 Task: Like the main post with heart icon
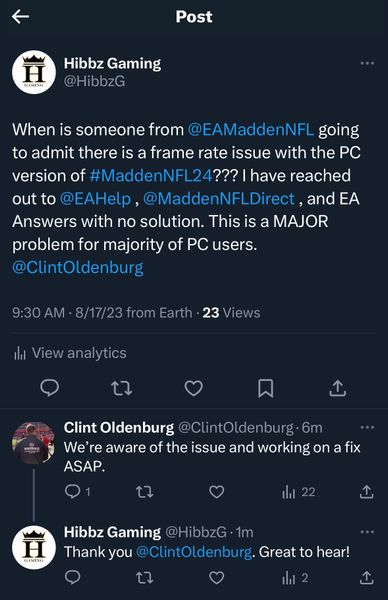[x=194, y=388]
